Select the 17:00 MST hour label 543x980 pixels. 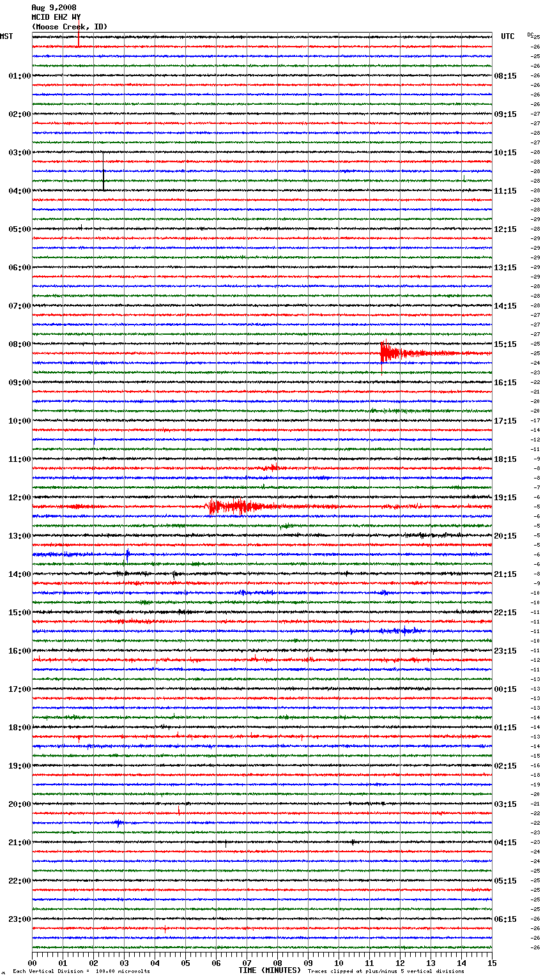tap(20, 689)
